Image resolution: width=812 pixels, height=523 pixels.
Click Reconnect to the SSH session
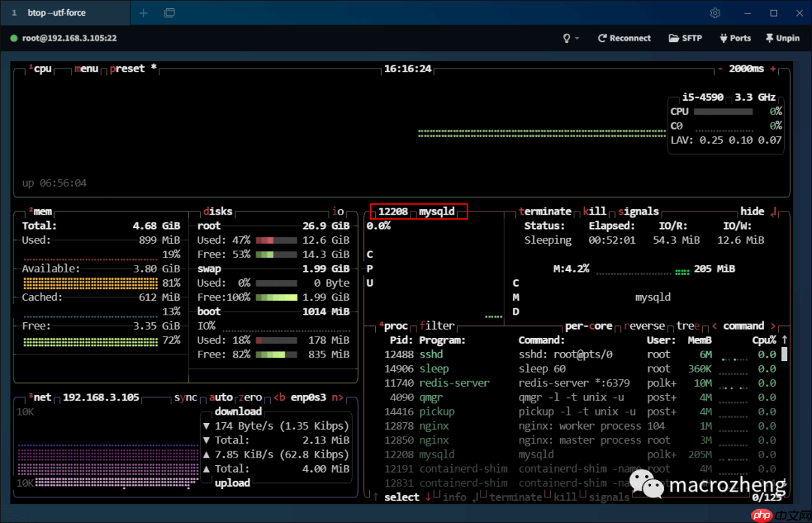click(624, 38)
